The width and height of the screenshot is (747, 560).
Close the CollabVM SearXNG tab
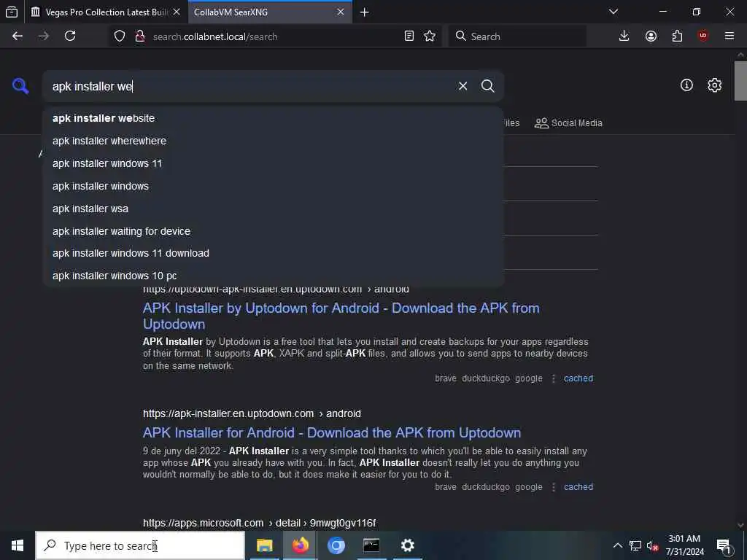340,12
